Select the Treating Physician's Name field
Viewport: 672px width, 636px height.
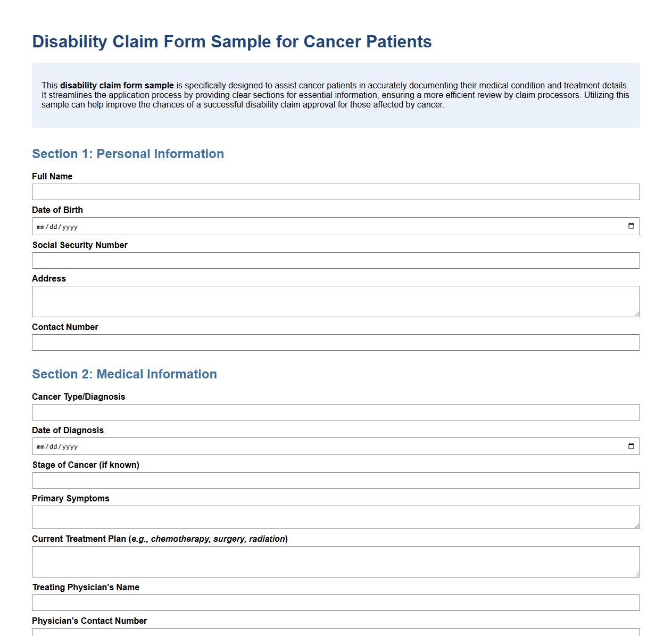336,602
